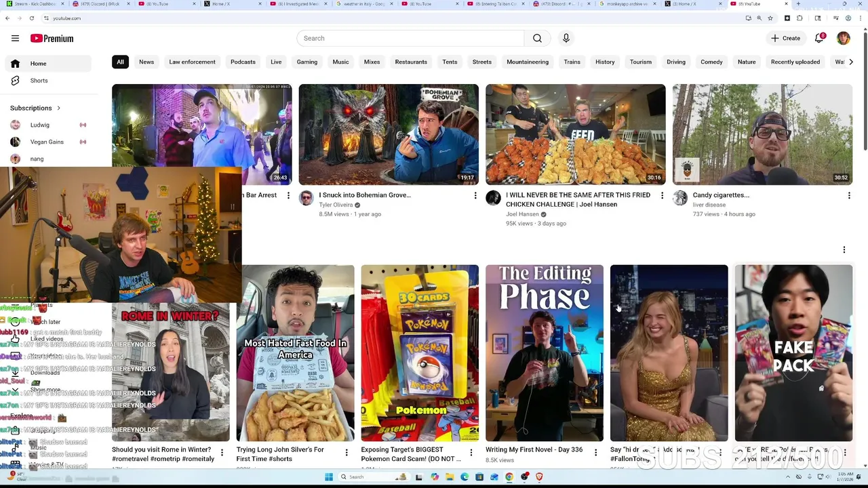The image size is (868, 488).
Task: Open the Create button menu
Action: [x=786, y=39]
